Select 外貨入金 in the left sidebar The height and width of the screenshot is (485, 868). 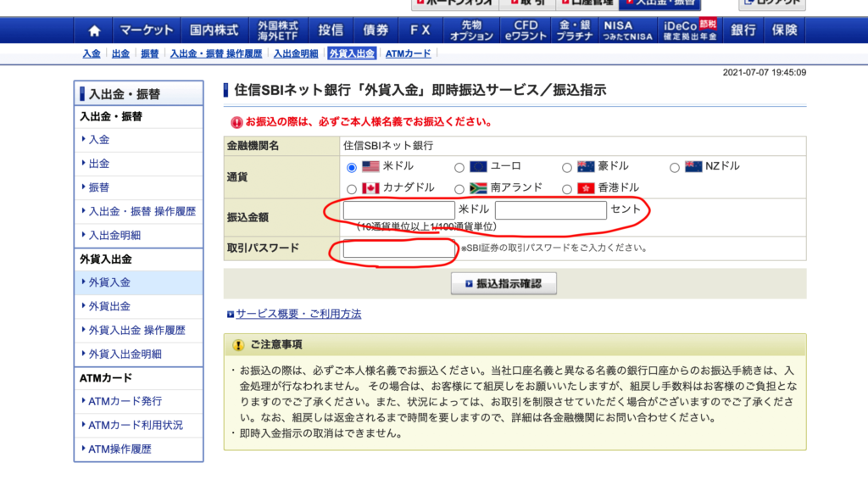[138, 282]
